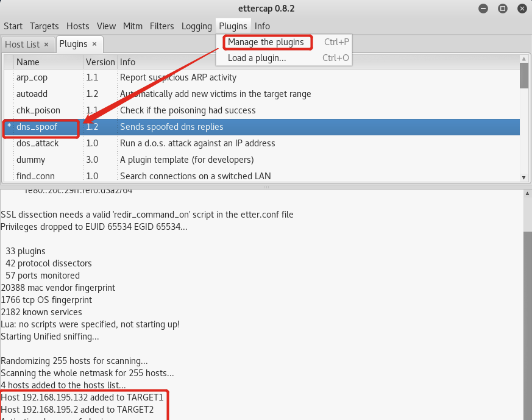Click 'Starting Unified sniffing...' log line
Viewport: 532px width, 420px height.
pyautogui.click(x=50, y=336)
